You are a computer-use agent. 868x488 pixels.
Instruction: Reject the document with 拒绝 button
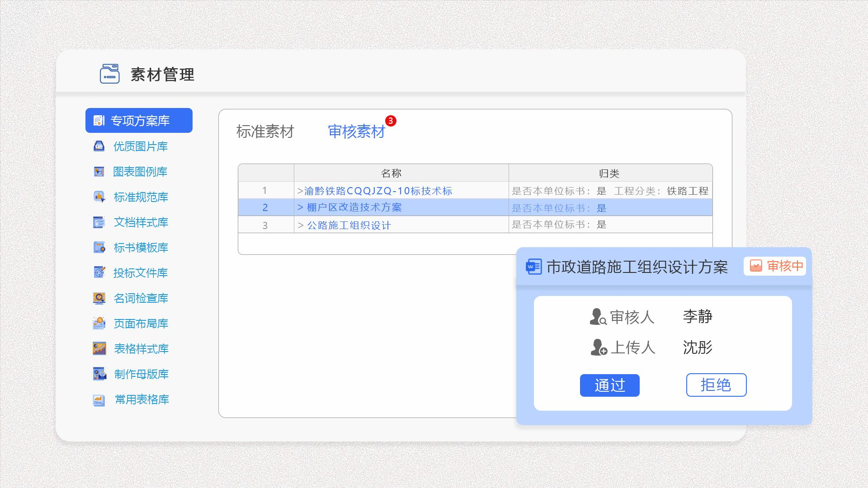tap(716, 385)
